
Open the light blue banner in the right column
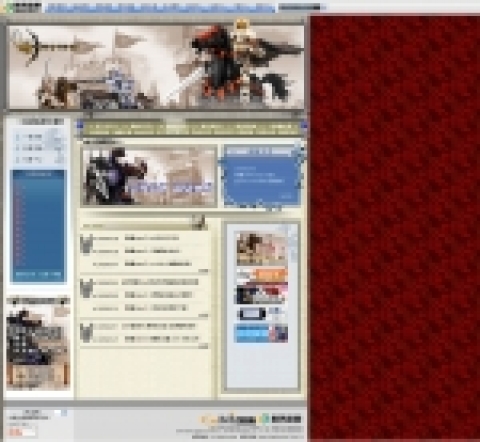click(261, 333)
